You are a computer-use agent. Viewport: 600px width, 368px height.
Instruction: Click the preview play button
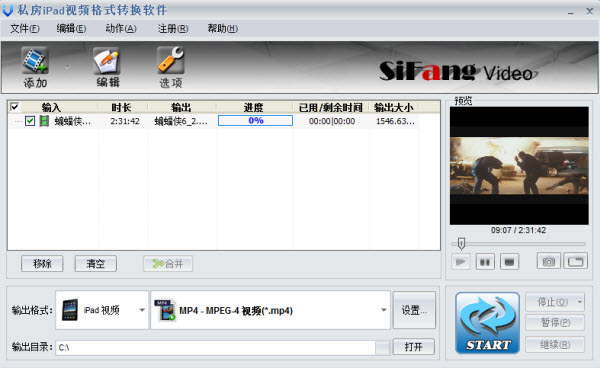(x=461, y=262)
